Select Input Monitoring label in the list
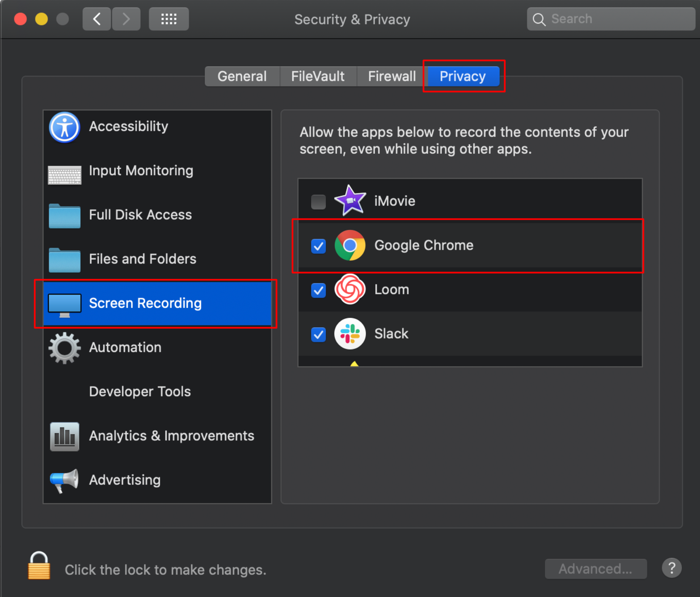This screenshot has width=700, height=597. point(141,171)
